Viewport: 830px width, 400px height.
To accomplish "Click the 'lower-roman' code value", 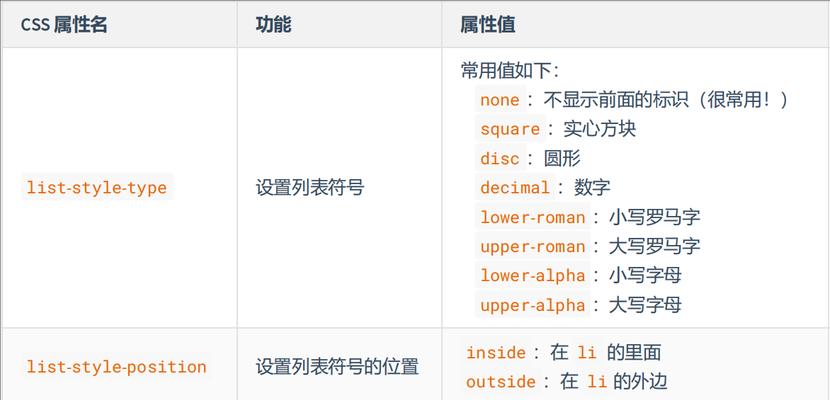I will click(x=533, y=217).
